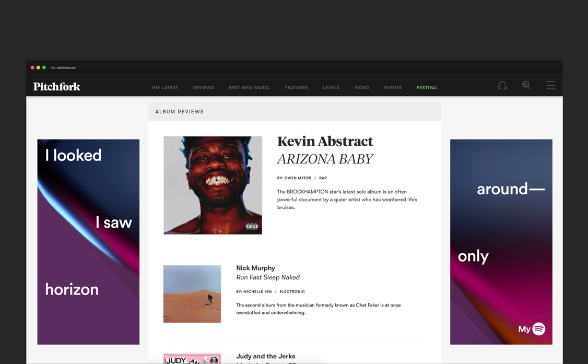The height and width of the screenshot is (364, 588).
Task: Open the Reviews nav item
Action: (x=203, y=88)
